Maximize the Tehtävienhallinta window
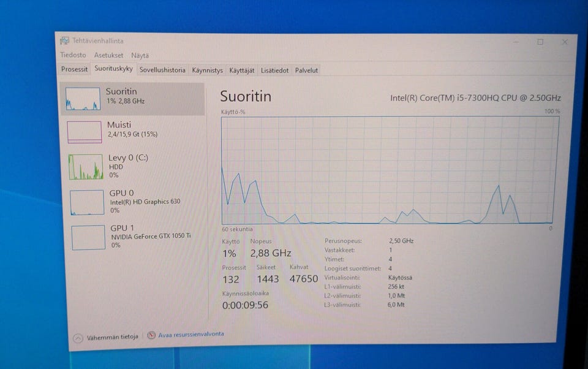 540,42
